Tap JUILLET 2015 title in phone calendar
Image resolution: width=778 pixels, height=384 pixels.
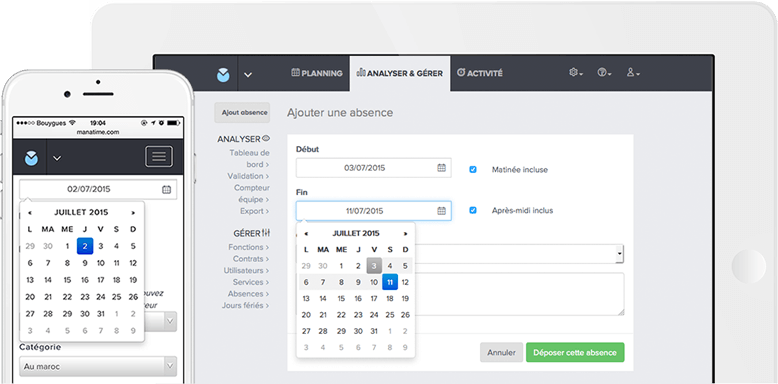tap(81, 212)
